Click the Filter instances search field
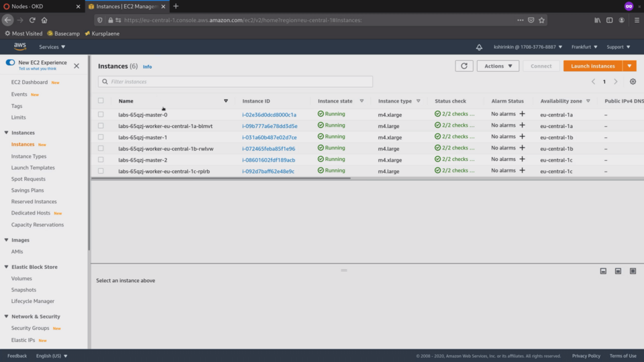 (x=235, y=82)
